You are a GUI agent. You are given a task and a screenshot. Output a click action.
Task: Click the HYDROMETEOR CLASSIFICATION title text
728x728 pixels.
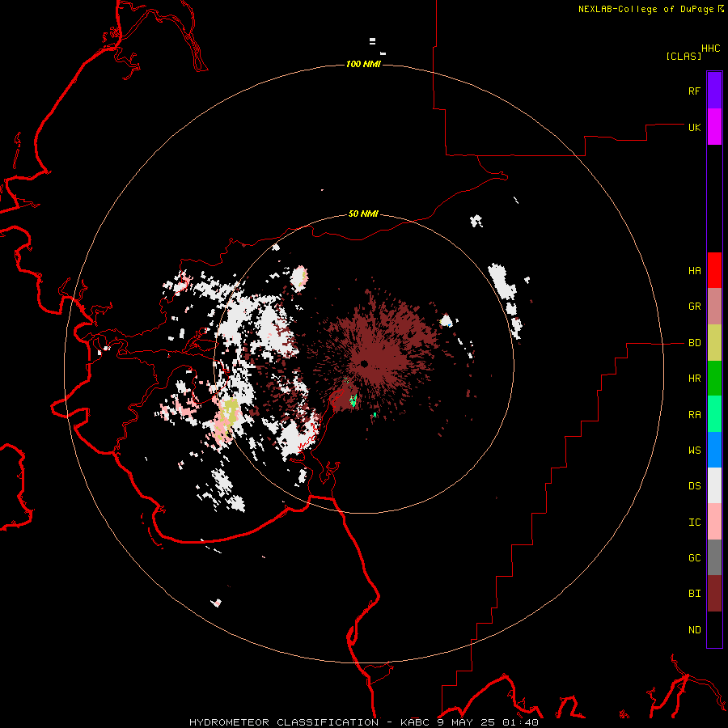[x=284, y=722]
